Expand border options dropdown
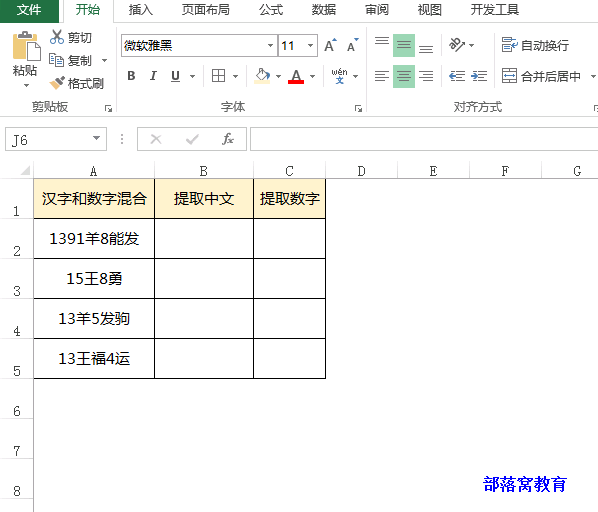Image resolution: width=598 pixels, height=512 pixels. pos(235,76)
